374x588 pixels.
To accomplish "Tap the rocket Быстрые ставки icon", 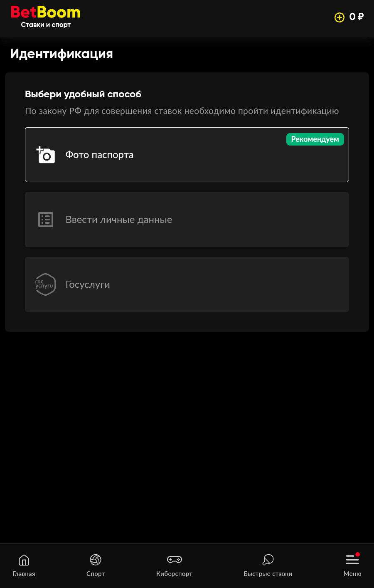I will (268, 560).
